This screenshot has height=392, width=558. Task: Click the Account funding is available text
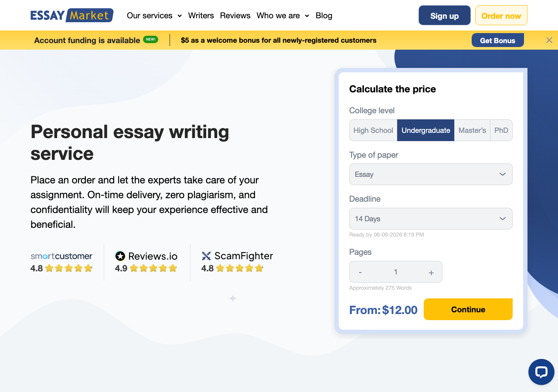click(87, 40)
